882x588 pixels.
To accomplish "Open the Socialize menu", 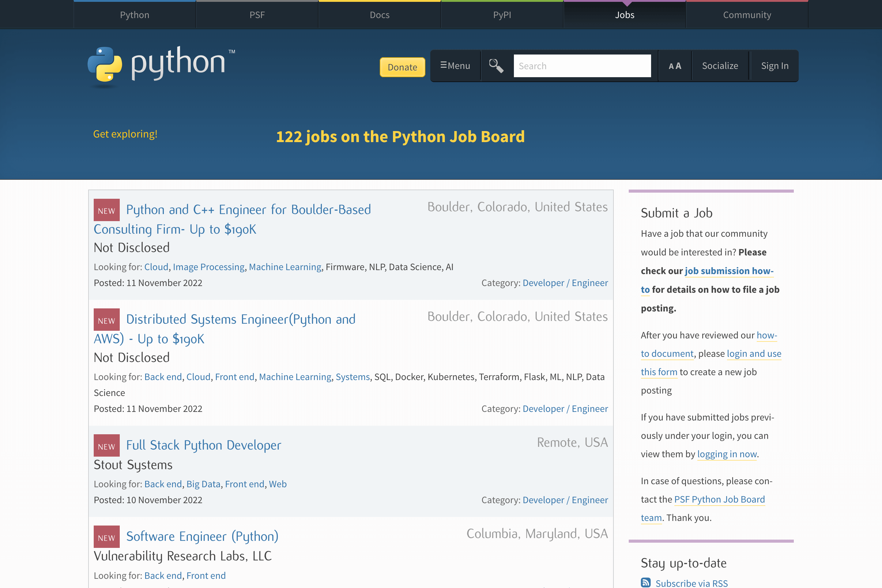I will click(x=720, y=66).
